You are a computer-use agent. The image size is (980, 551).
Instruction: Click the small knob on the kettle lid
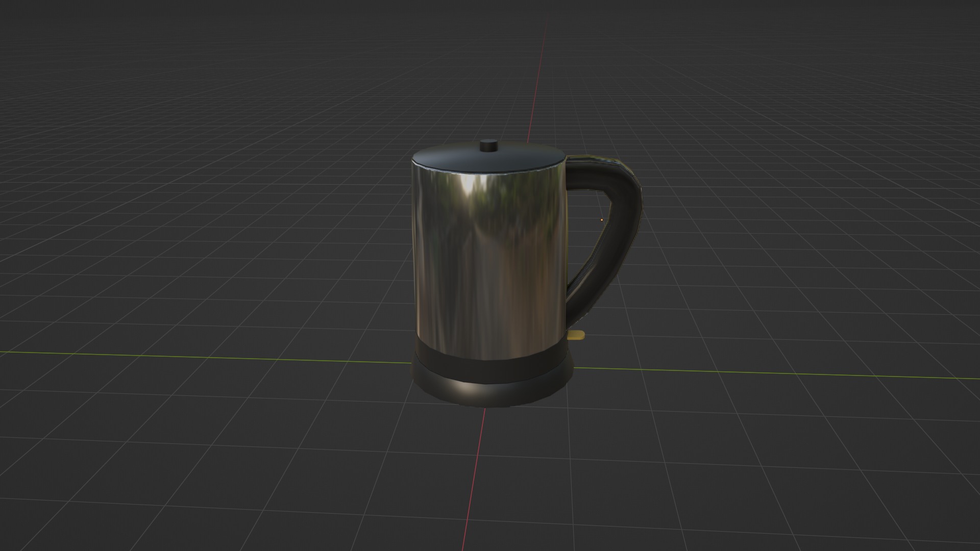pyautogui.click(x=489, y=145)
